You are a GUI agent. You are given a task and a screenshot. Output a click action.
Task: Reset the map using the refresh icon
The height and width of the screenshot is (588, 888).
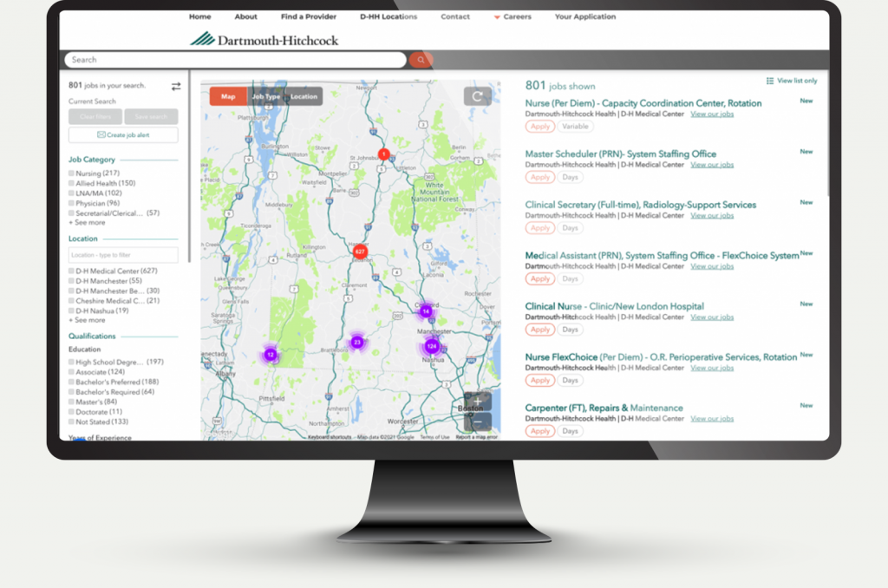pos(478,96)
